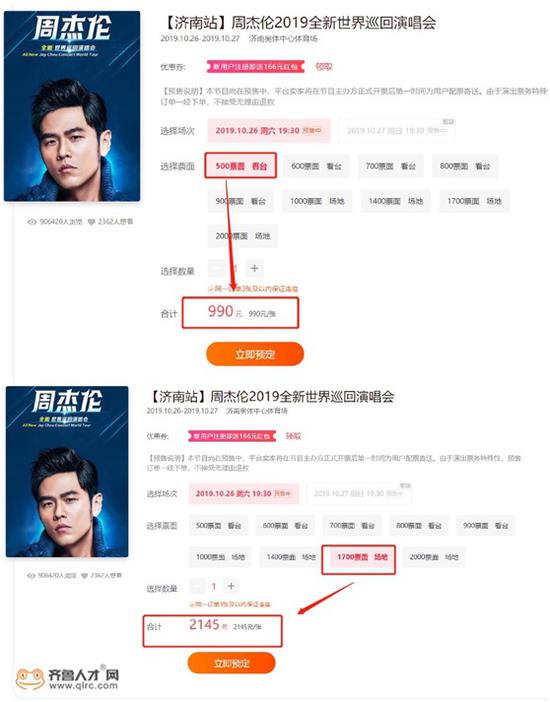Click the heart 想看 icon in the 990元 listing

click(x=91, y=222)
